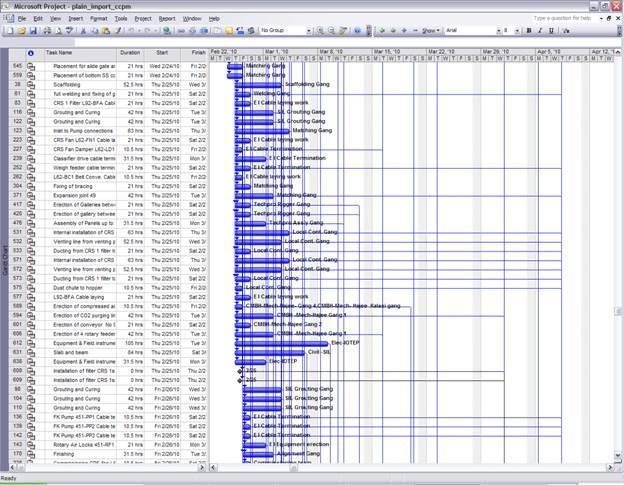Toggle Underline formatting button
Screen dimensions: 624x485
click(x=553, y=31)
